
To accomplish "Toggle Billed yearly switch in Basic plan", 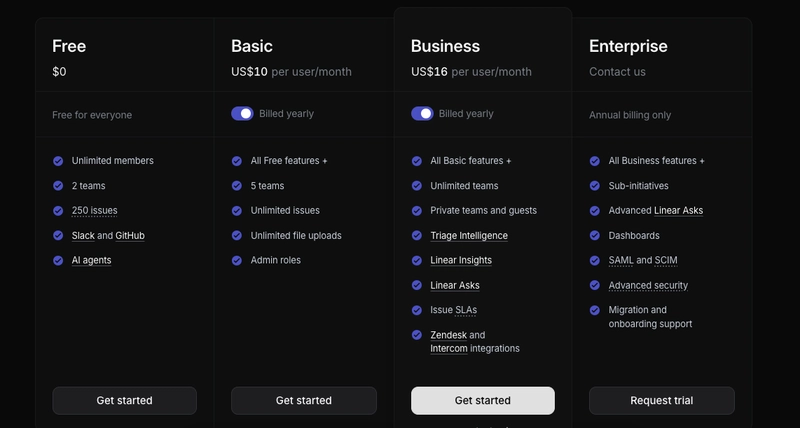I will [242, 114].
